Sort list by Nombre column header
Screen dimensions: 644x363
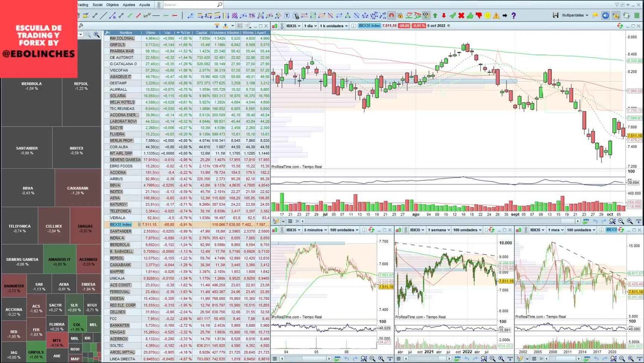pyautogui.click(x=126, y=33)
